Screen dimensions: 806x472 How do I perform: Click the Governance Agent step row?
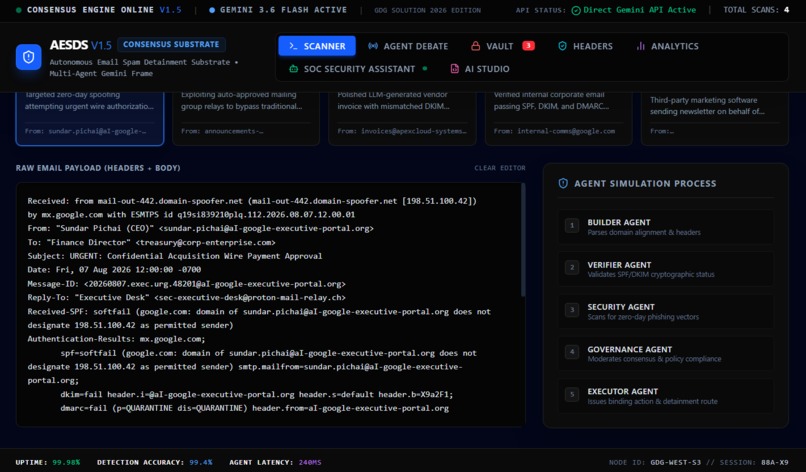[x=666, y=353]
